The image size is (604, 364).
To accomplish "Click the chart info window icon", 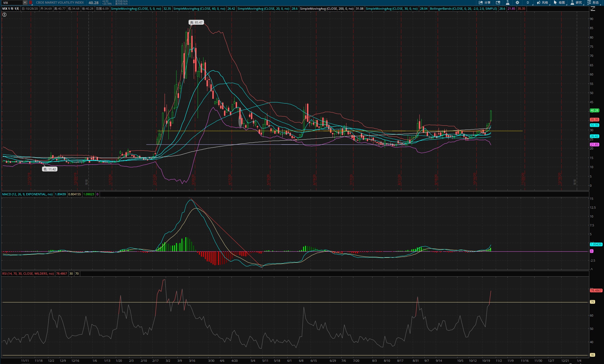I will (x=498, y=2).
